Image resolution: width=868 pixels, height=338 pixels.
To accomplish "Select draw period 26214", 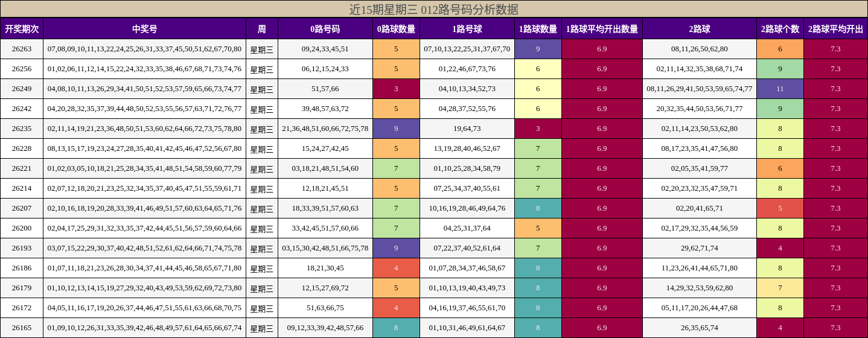I will coord(22,188).
